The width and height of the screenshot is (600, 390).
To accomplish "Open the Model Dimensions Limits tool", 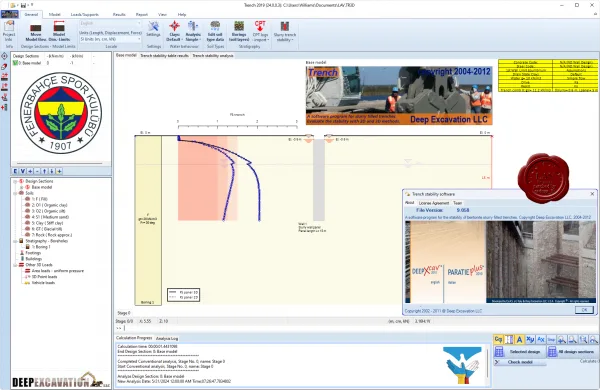I will 59,31.
